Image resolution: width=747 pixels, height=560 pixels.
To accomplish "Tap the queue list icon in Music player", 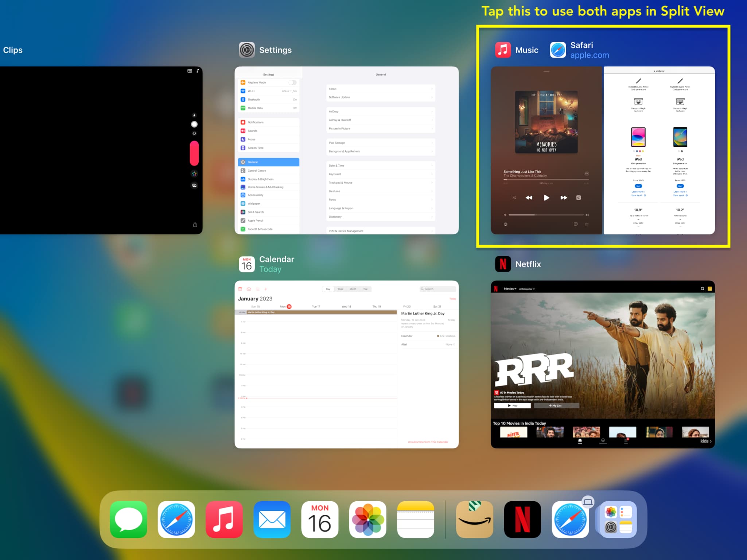I will click(587, 224).
